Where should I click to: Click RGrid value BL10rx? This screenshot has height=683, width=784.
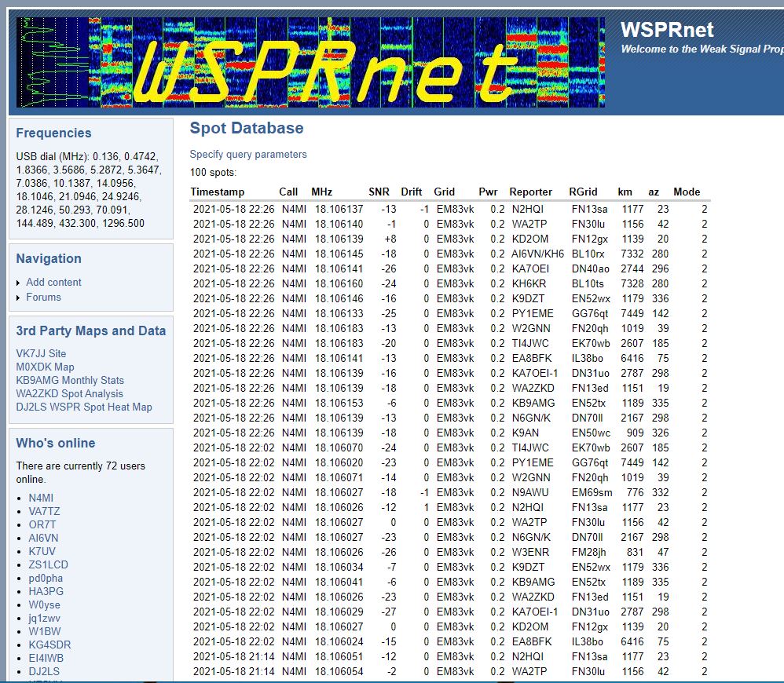click(x=588, y=254)
